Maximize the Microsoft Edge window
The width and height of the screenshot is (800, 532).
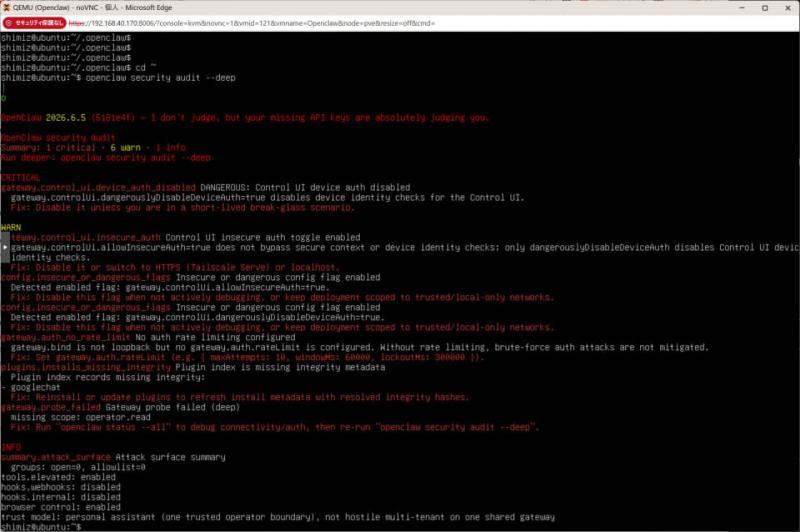[x=765, y=8]
